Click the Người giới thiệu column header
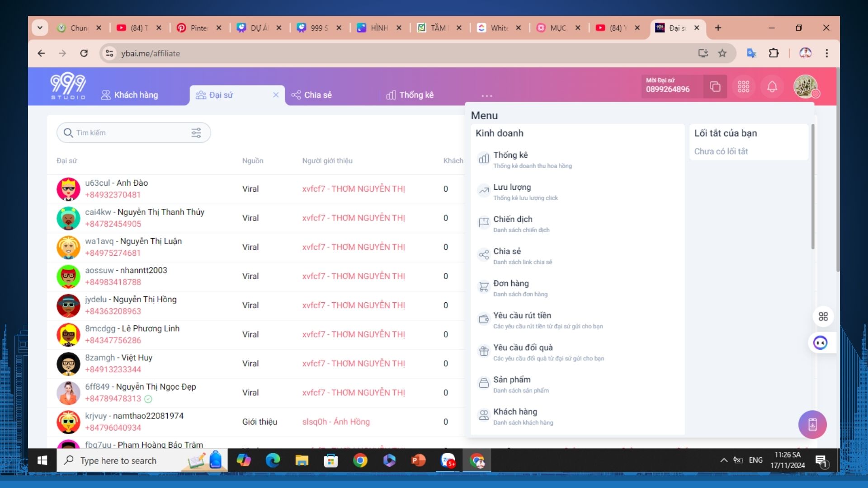Image resolution: width=868 pixels, height=488 pixels. click(327, 160)
